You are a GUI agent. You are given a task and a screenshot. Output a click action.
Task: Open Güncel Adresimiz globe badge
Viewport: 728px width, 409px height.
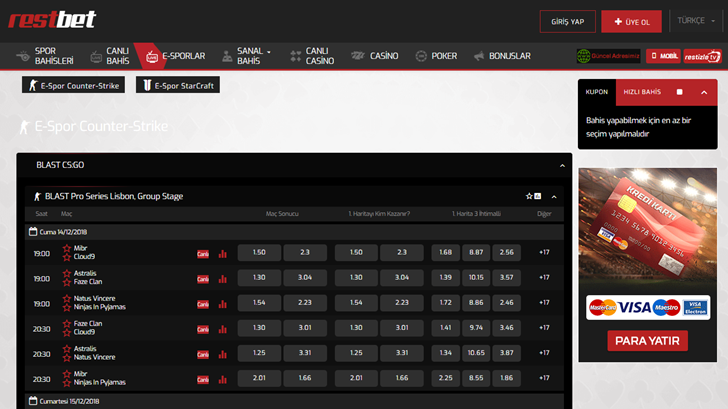click(608, 56)
